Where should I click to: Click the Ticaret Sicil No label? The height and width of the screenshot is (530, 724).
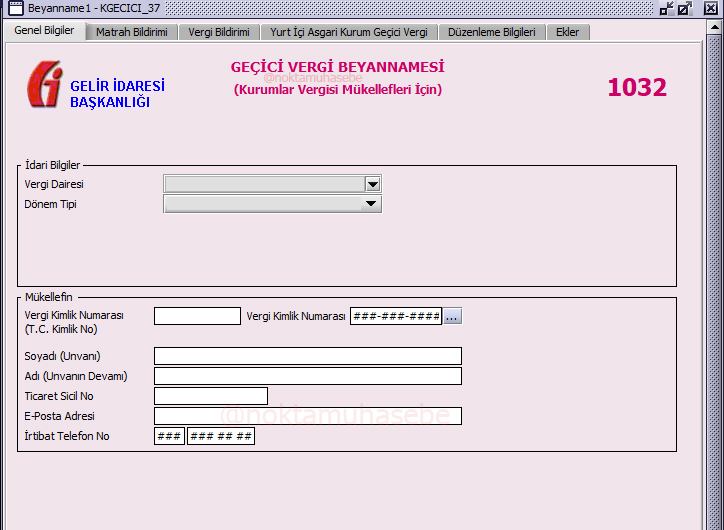pyautogui.click(x=59, y=396)
